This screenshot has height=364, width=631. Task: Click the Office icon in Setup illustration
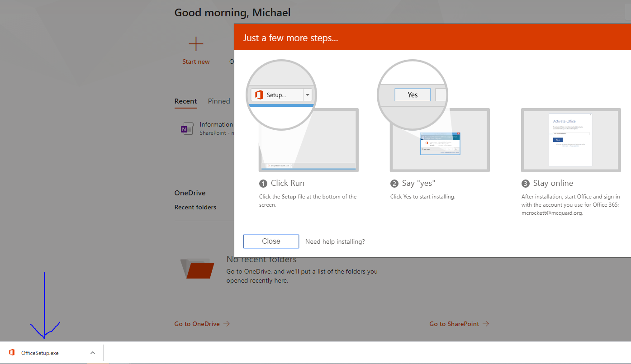tap(259, 95)
